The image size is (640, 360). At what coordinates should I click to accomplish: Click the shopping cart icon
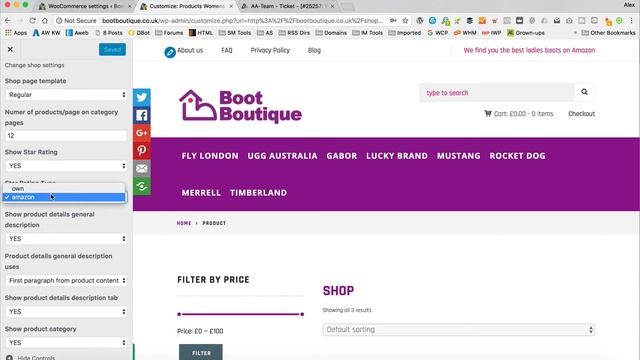click(x=488, y=113)
